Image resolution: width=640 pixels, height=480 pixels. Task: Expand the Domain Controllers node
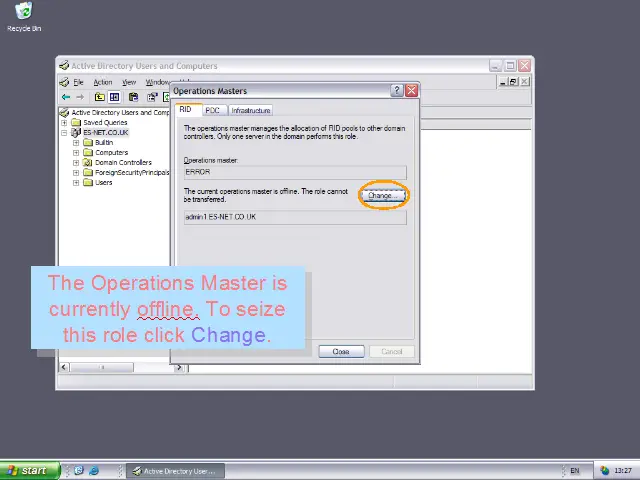coord(76,163)
